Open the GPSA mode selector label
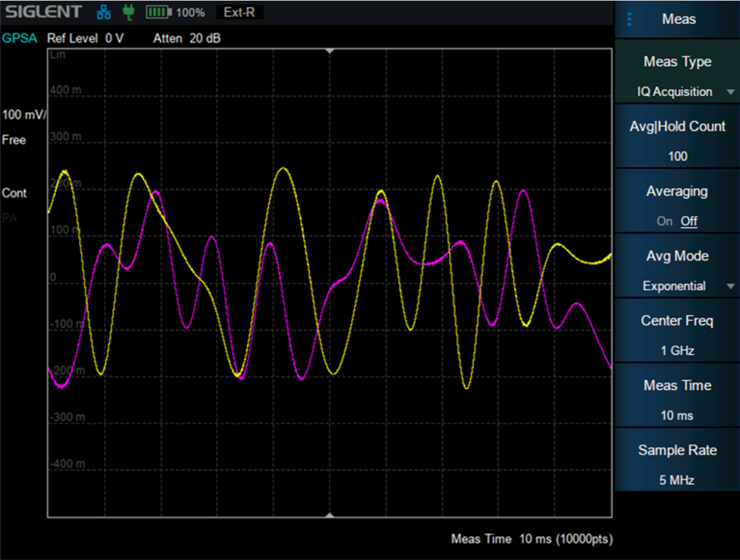740x560 pixels. [20, 38]
